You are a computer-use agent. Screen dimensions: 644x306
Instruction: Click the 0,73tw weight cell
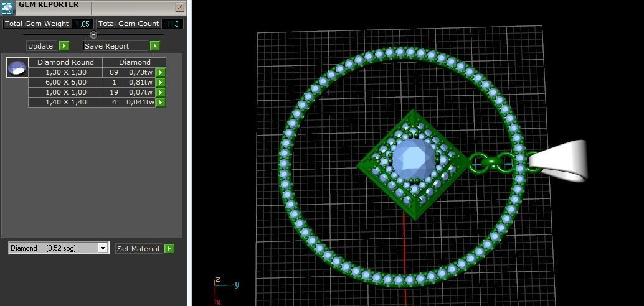pyautogui.click(x=141, y=73)
